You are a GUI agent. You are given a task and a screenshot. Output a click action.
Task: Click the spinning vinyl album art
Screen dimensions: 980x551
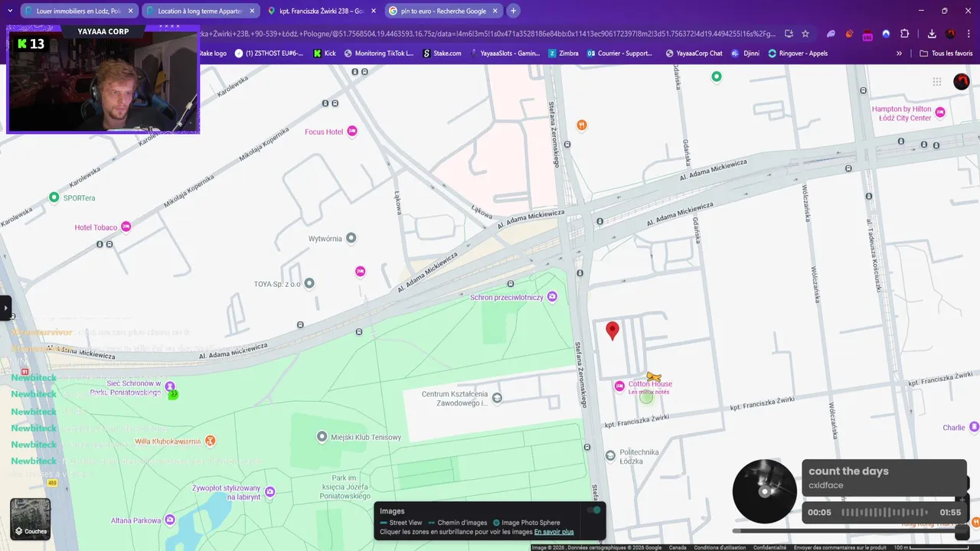pos(764,491)
